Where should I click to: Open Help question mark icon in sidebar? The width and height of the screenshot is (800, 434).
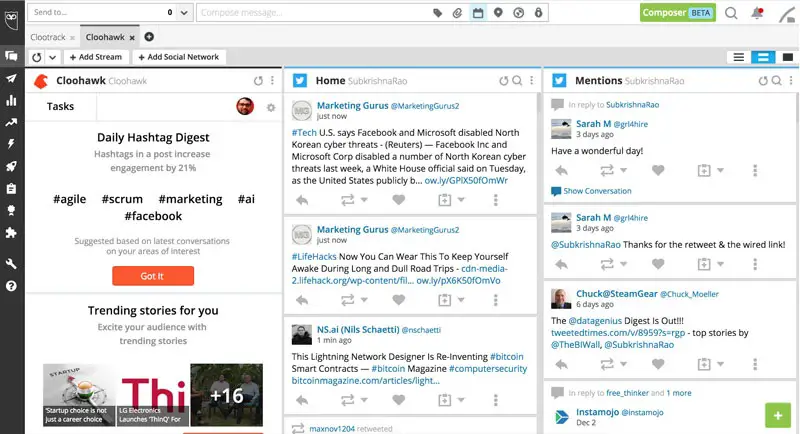[11, 286]
